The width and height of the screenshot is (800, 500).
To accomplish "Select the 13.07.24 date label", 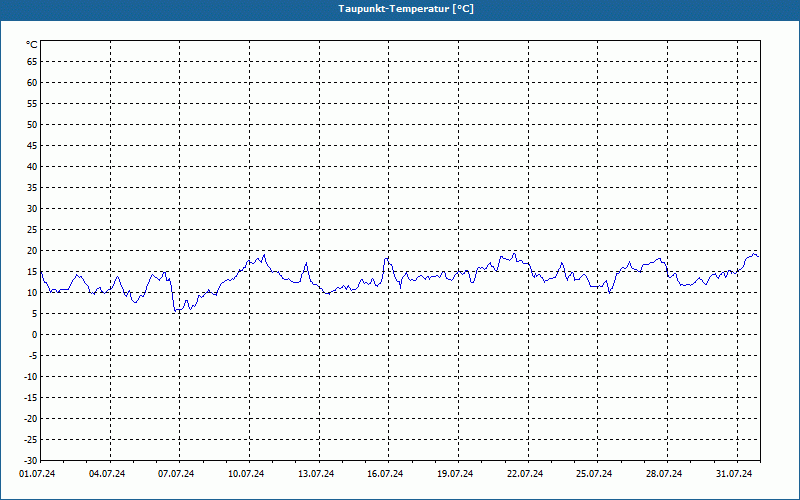I will click(316, 474).
